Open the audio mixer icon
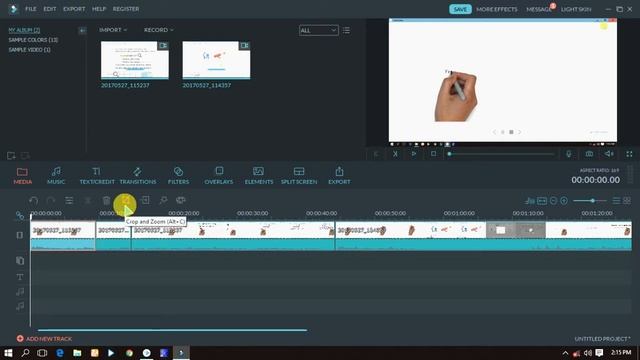The height and width of the screenshot is (360, 640). 530,200
